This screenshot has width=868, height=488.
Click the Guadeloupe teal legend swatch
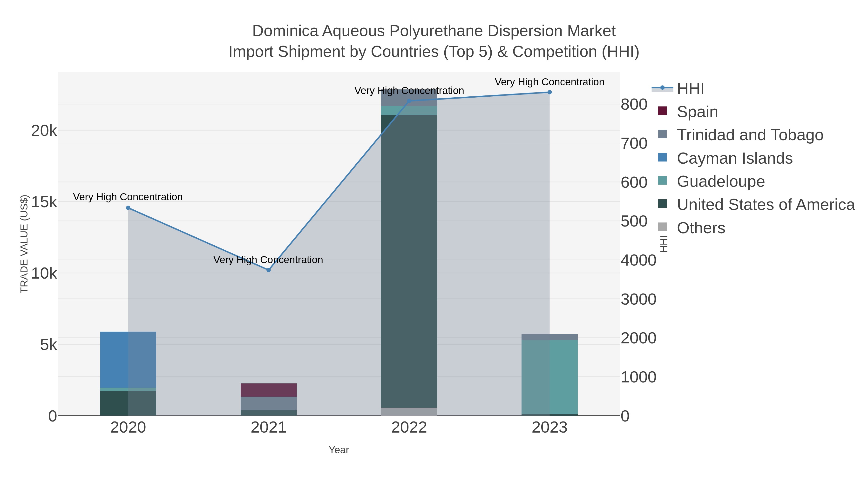pyautogui.click(x=663, y=180)
